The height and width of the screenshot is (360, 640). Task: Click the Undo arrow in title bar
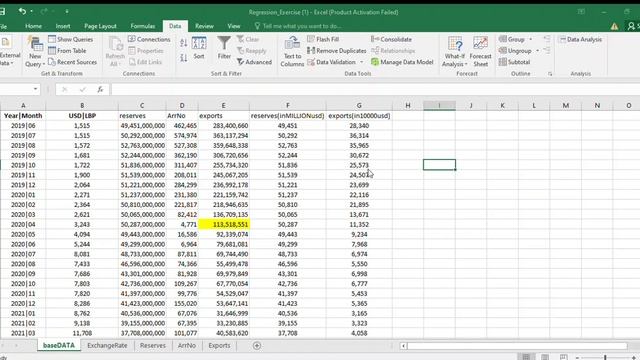click(22, 11)
